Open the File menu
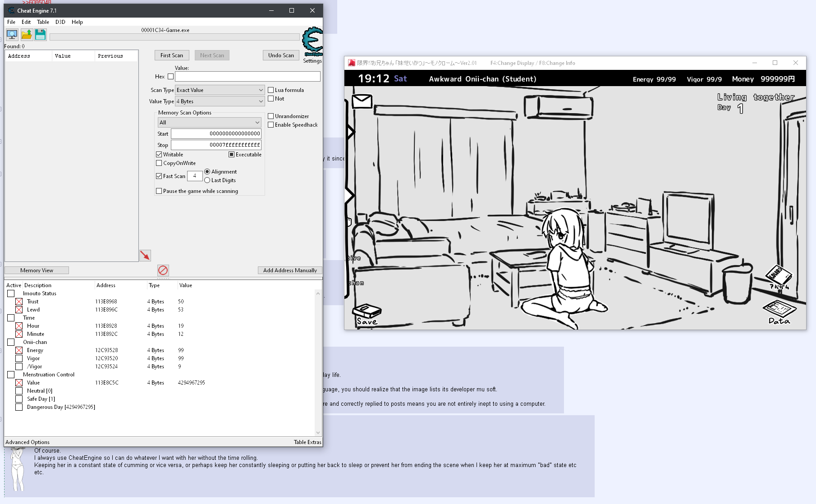Image resolution: width=816 pixels, height=504 pixels. 11,22
